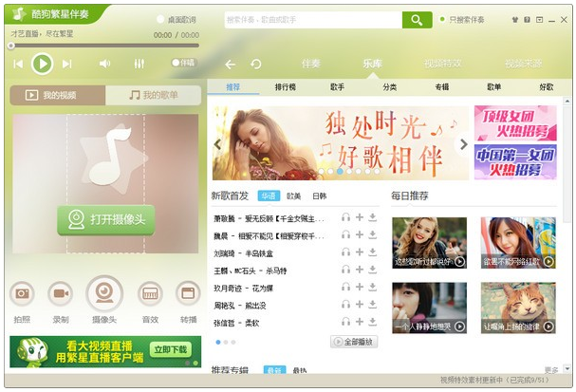
Task: Click the green search magnifier button
Action: pyautogui.click(x=417, y=20)
